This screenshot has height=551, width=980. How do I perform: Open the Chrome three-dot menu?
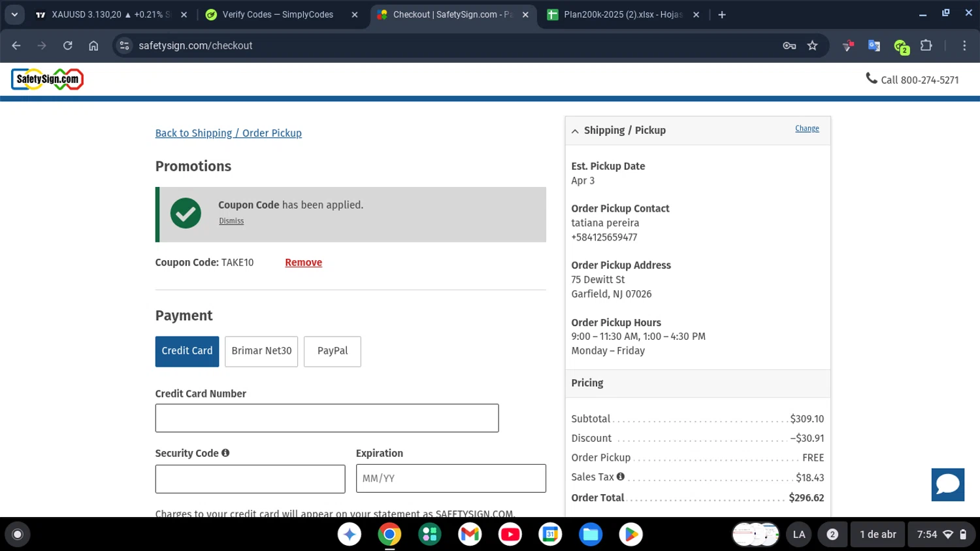(964, 46)
